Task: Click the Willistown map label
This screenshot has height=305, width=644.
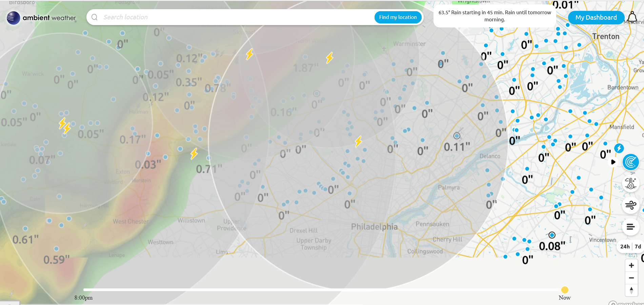Action: coord(191,220)
